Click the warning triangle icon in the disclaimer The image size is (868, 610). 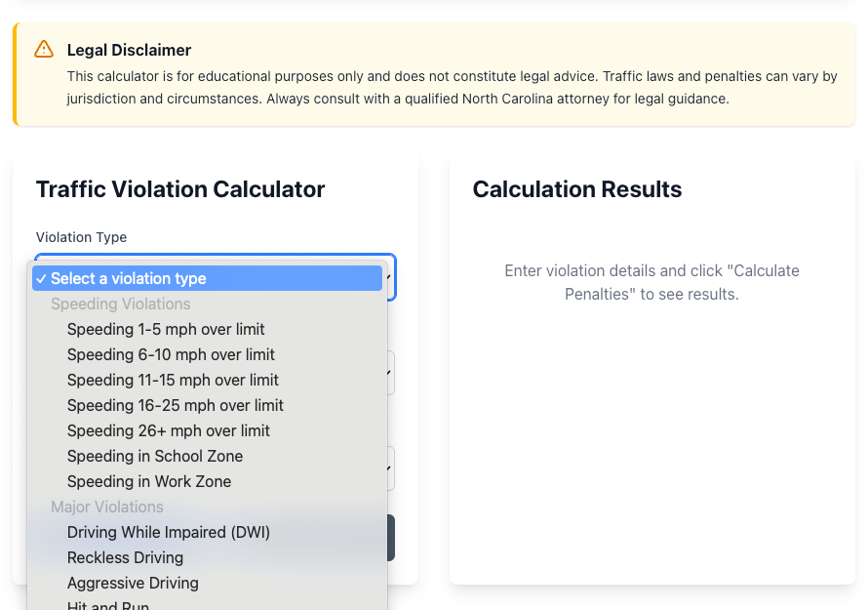pyautogui.click(x=43, y=49)
